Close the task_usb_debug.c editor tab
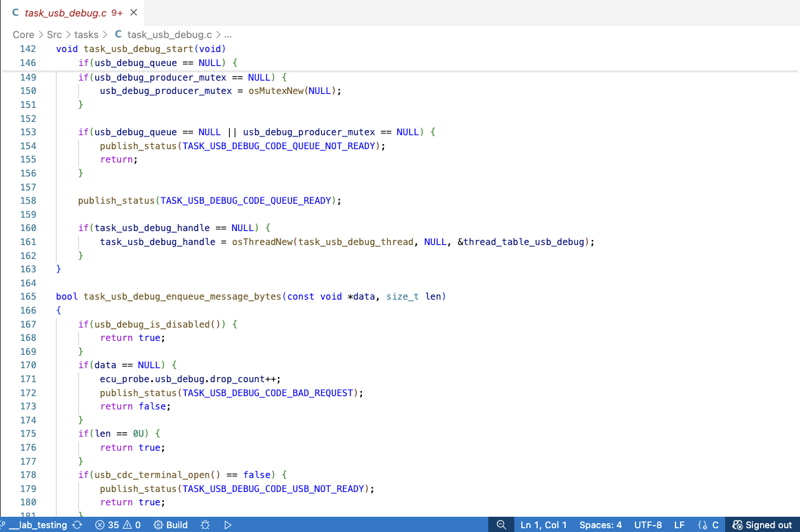The image size is (800, 532). click(x=133, y=13)
